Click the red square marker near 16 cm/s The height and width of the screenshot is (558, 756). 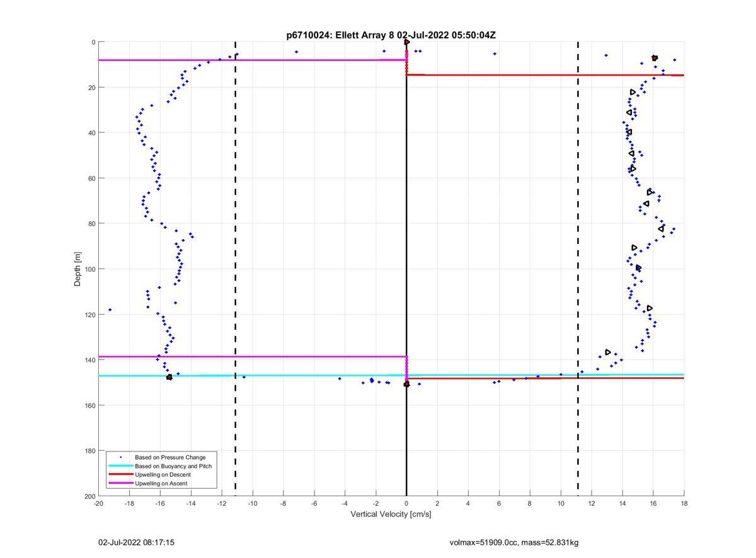(x=655, y=58)
